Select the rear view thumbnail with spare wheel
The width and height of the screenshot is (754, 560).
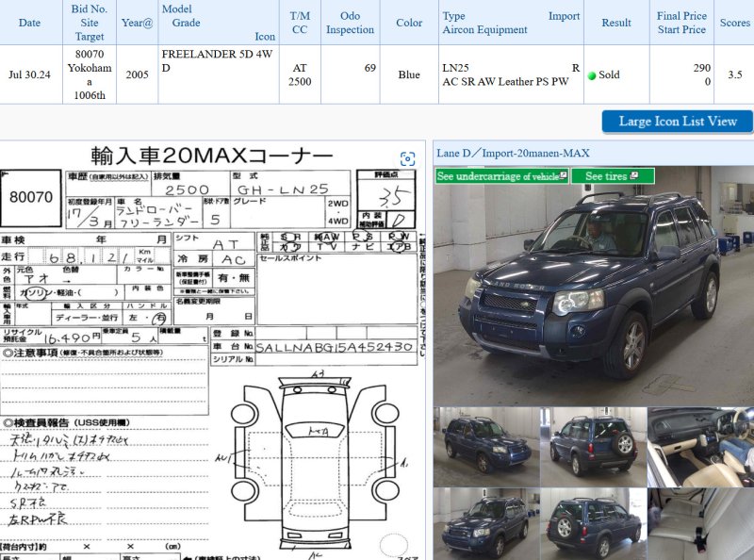tap(592, 446)
